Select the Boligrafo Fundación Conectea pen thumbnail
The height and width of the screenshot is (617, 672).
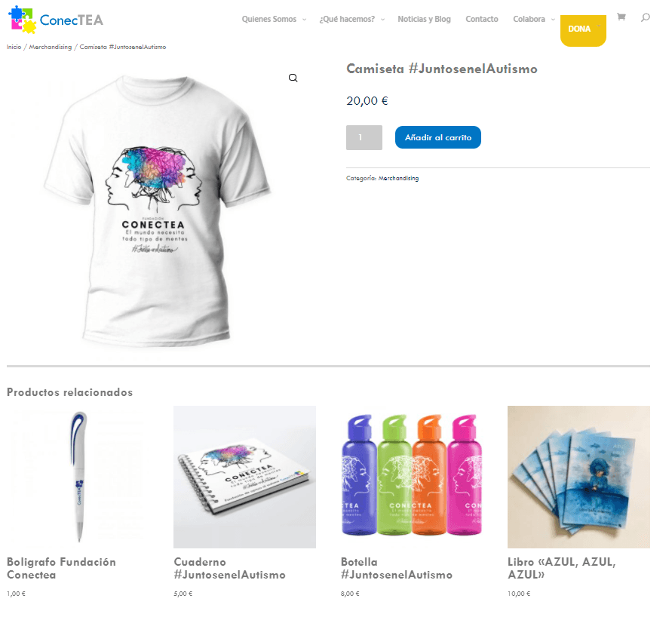[78, 477]
